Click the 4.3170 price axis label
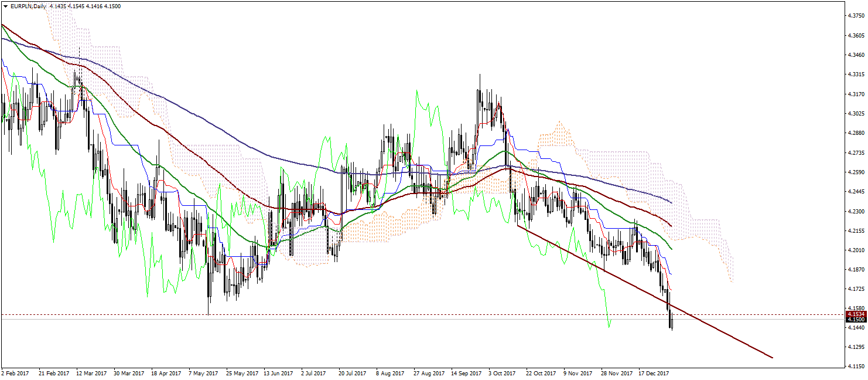868x380 pixels. tap(856, 94)
